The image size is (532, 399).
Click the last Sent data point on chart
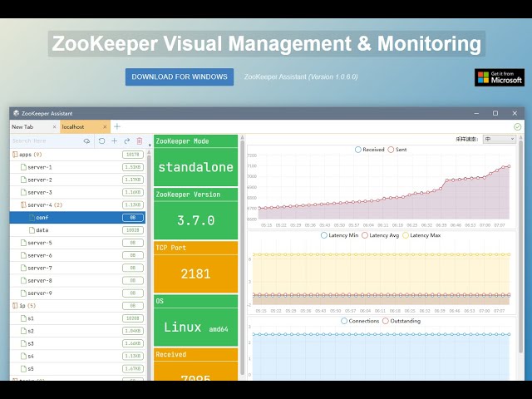click(x=509, y=166)
